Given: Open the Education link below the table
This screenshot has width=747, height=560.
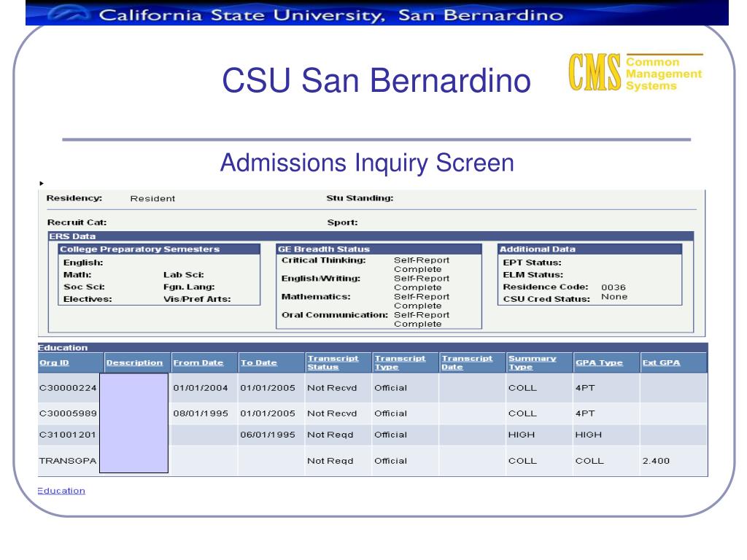Looking at the screenshot, I should pos(61,491).
